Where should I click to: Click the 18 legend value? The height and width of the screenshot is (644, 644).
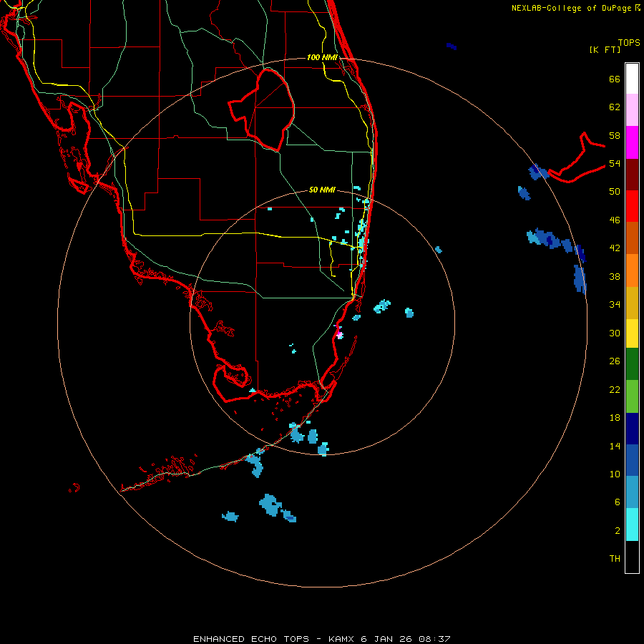click(x=615, y=418)
